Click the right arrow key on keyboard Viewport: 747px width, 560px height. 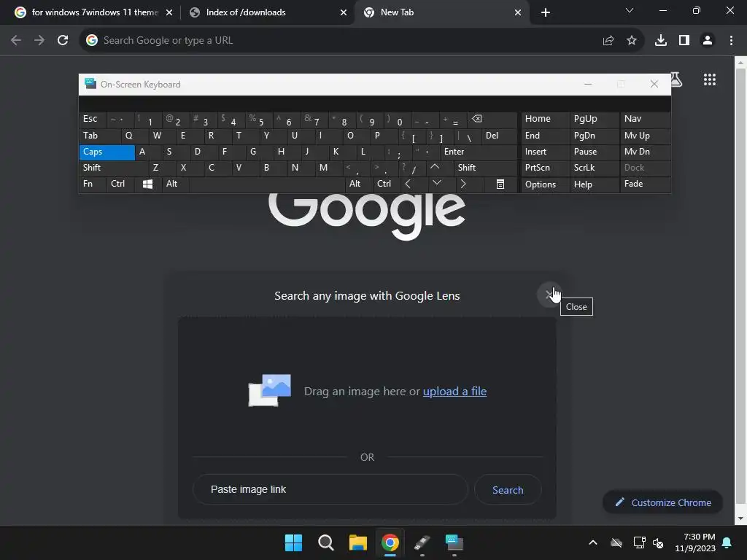[x=463, y=184]
